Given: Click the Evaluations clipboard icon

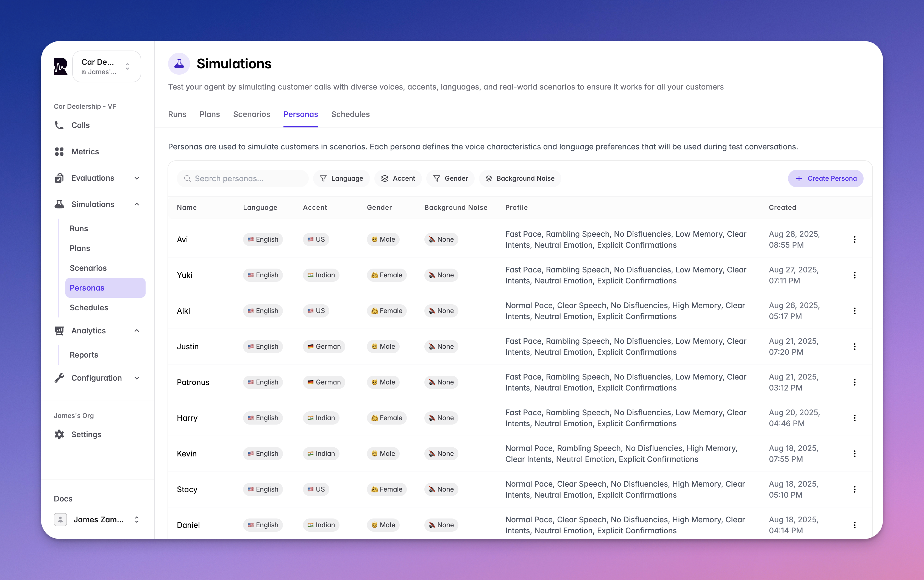Looking at the screenshot, I should (x=59, y=178).
